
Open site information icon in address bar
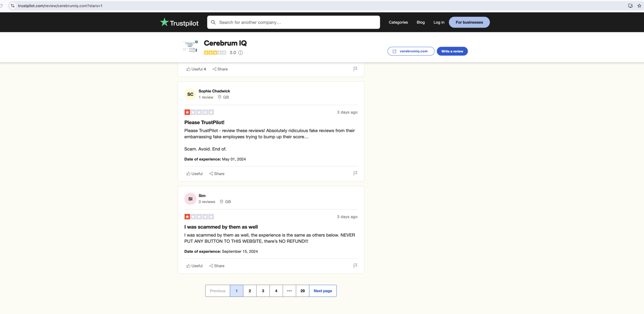click(x=13, y=6)
